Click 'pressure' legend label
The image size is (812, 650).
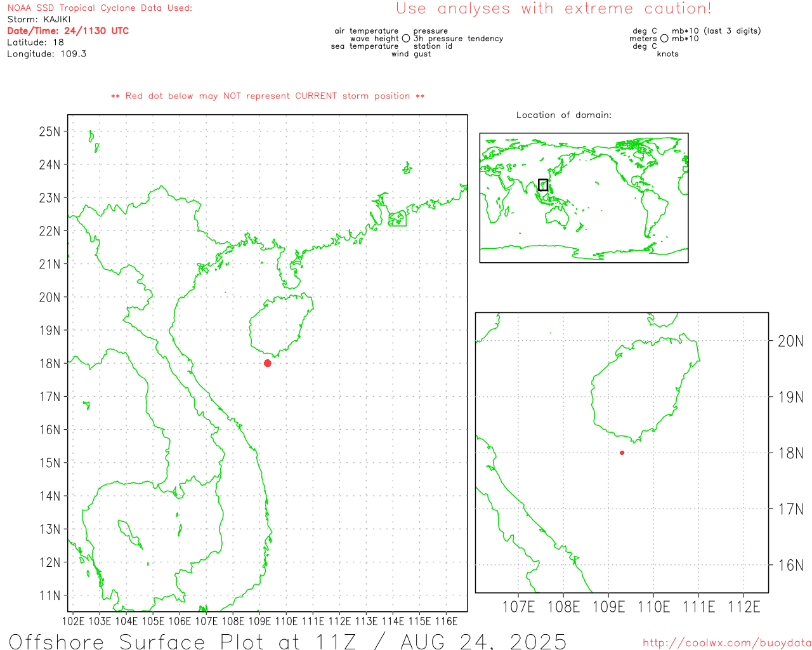tap(431, 31)
